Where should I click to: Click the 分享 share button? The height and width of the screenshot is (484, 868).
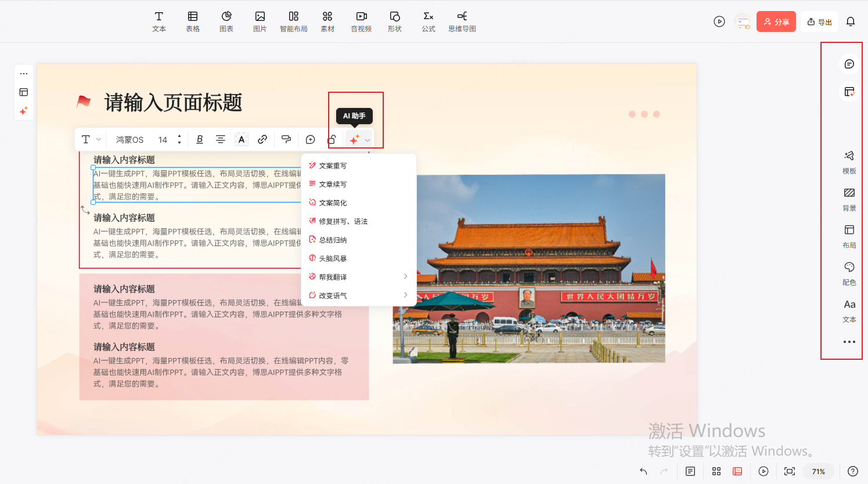click(776, 21)
